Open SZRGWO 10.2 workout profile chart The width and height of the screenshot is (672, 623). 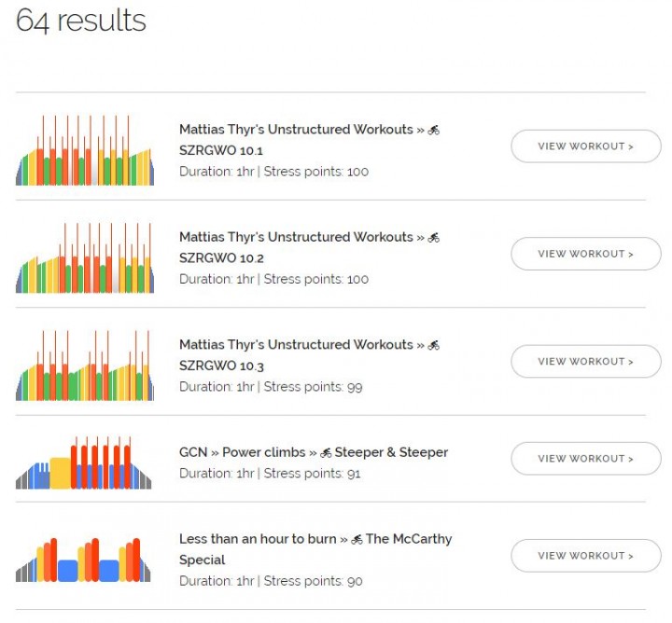pyautogui.click(x=85, y=257)
